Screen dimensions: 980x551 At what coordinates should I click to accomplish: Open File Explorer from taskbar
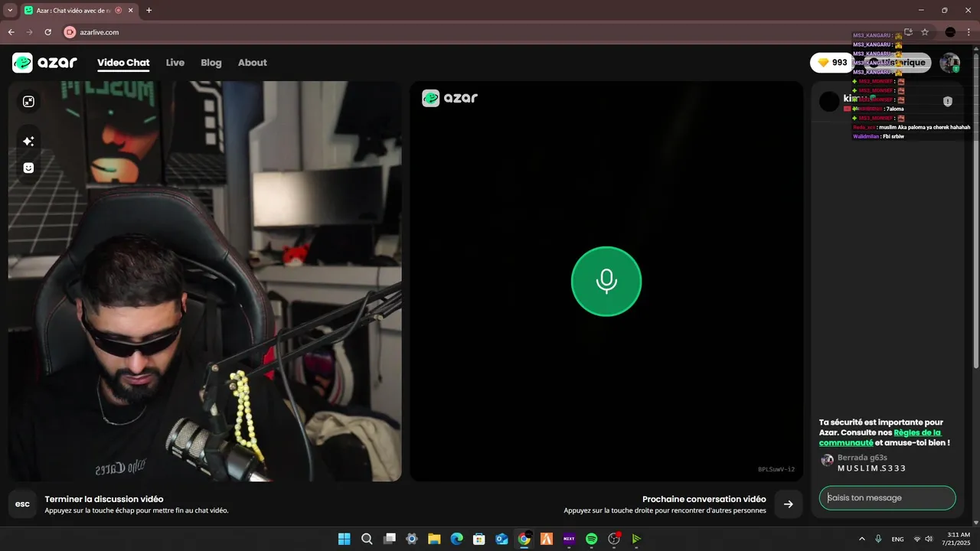tap(434, 539)
